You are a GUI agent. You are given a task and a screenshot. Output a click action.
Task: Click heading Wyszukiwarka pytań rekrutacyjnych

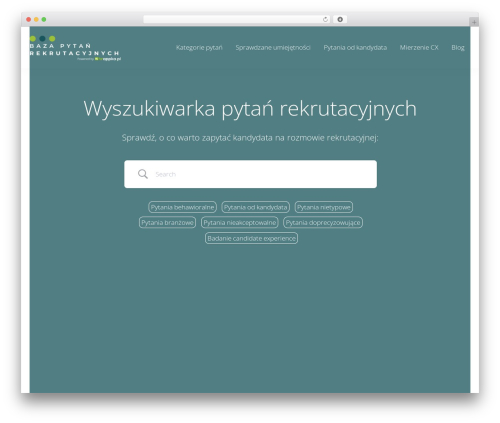click(x=250, y=109)
